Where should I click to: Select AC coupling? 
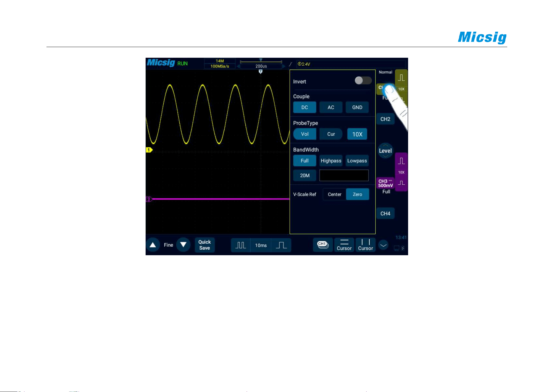331,107
